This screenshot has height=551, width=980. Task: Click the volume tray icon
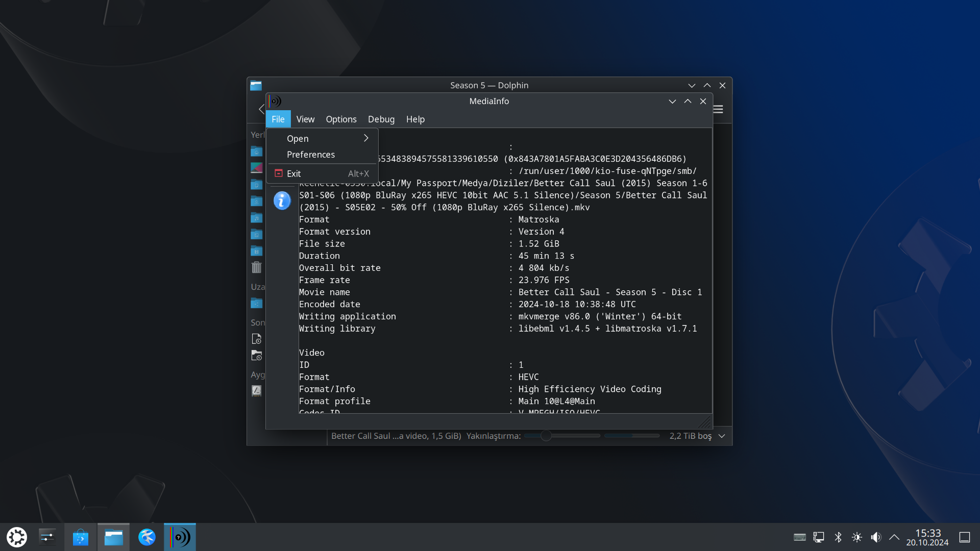coord(876,537)
